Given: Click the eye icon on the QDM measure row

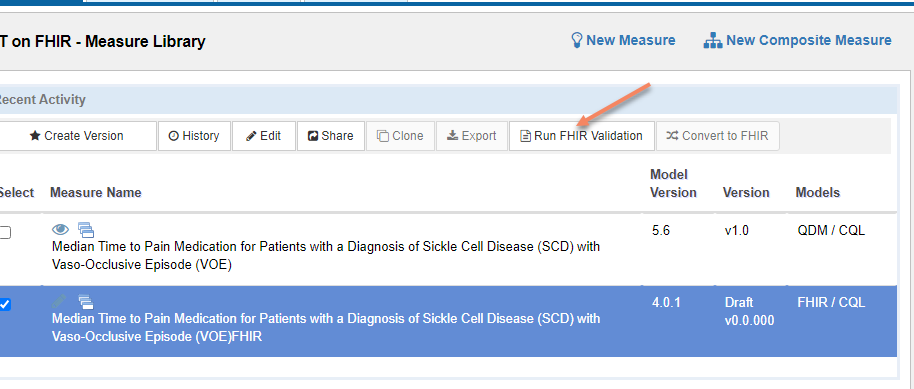Looking at the screenshot, I should click(61, 229).
